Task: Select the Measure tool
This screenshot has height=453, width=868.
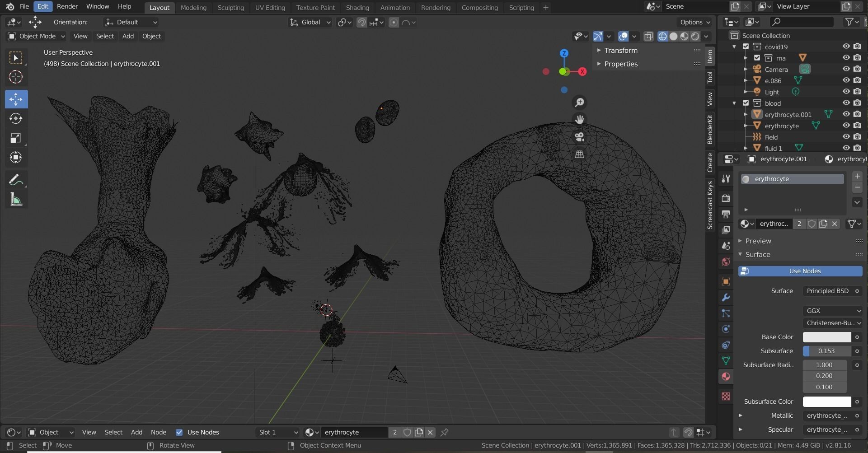Action: point(16,199)
